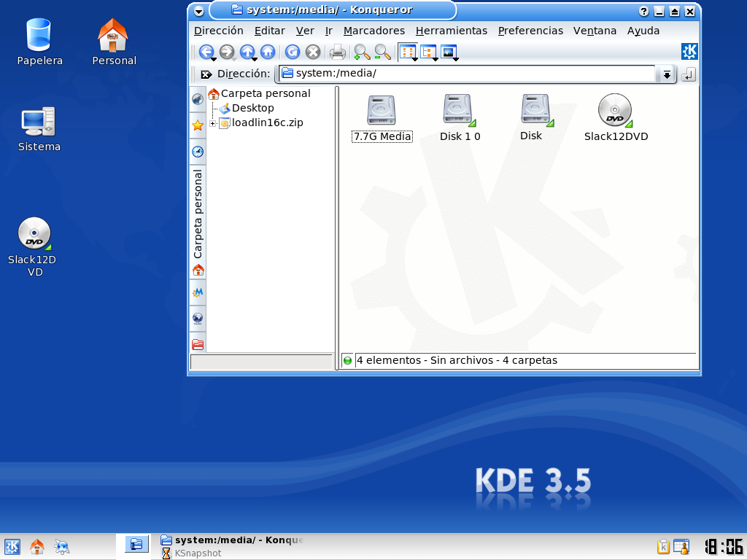The width and height of the screenshot is (747, 560).
Task: Open the Preferencias menu
Action: (530, 31)
